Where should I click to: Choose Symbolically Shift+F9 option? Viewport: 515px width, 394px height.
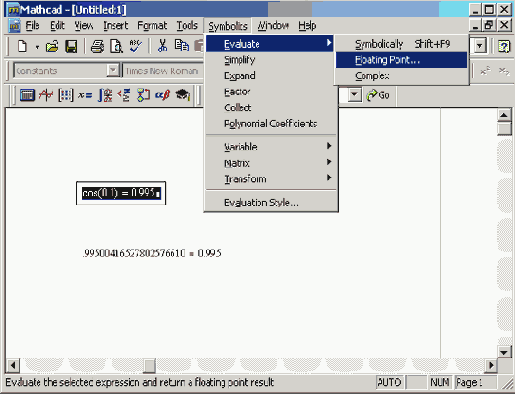402,44
